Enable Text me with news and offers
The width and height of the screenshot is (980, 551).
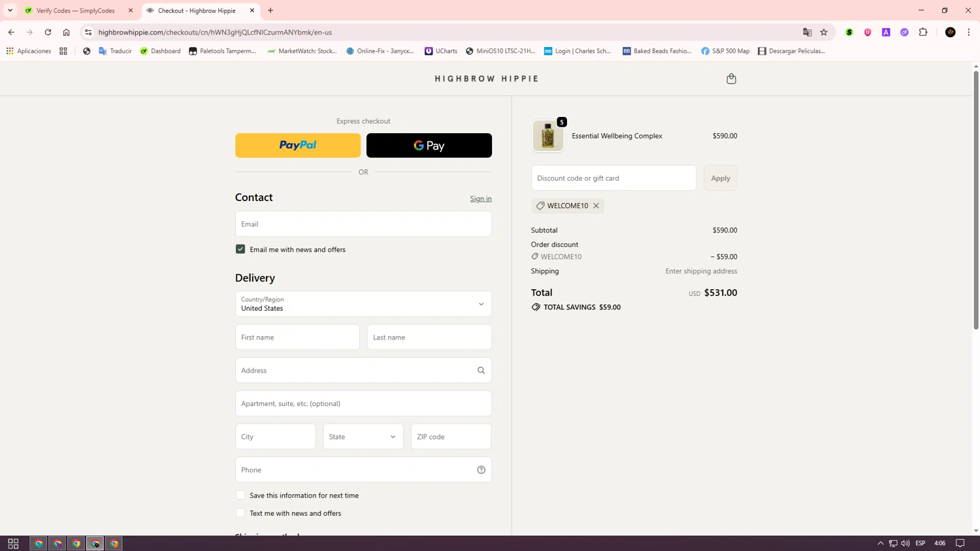240,513
